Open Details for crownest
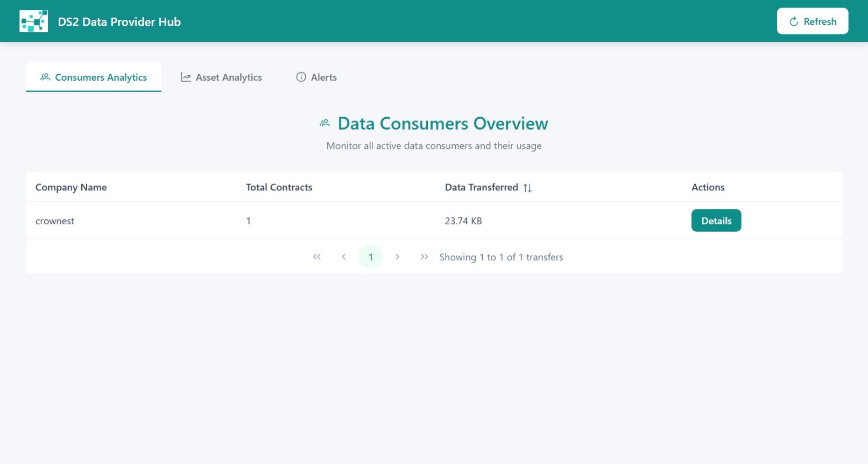 (x=716, y=221)
